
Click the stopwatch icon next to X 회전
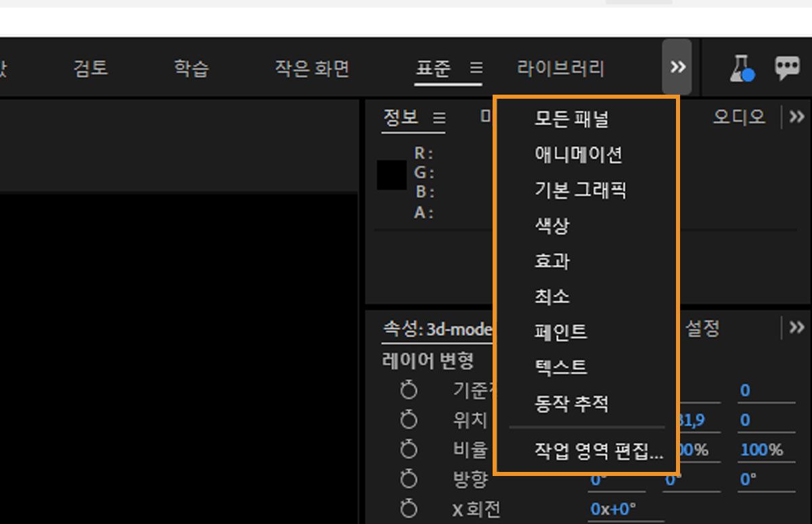408,508
